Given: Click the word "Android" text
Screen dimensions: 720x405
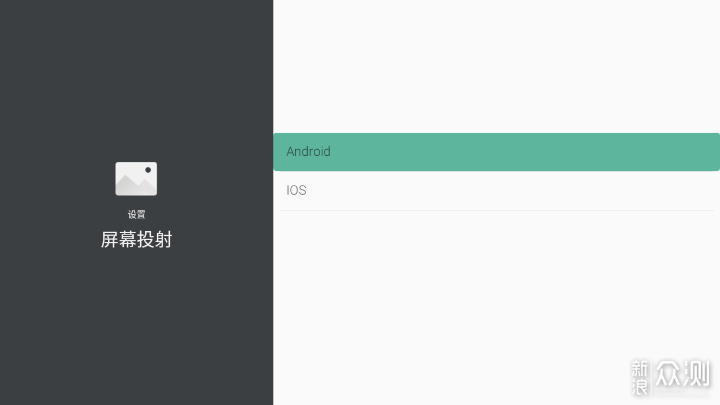Looking at the screenshot, I should 308,152.
